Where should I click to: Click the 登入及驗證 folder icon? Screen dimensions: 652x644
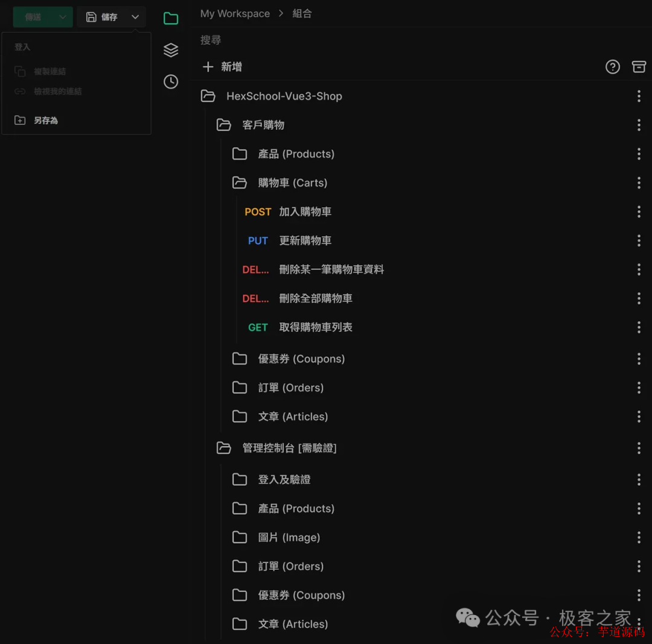click(x=240, y=479)
